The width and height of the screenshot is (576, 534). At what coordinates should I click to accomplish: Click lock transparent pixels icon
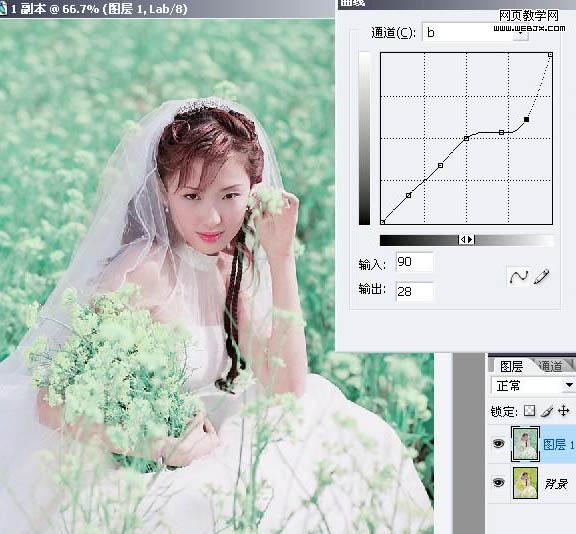tap(529, 411)
